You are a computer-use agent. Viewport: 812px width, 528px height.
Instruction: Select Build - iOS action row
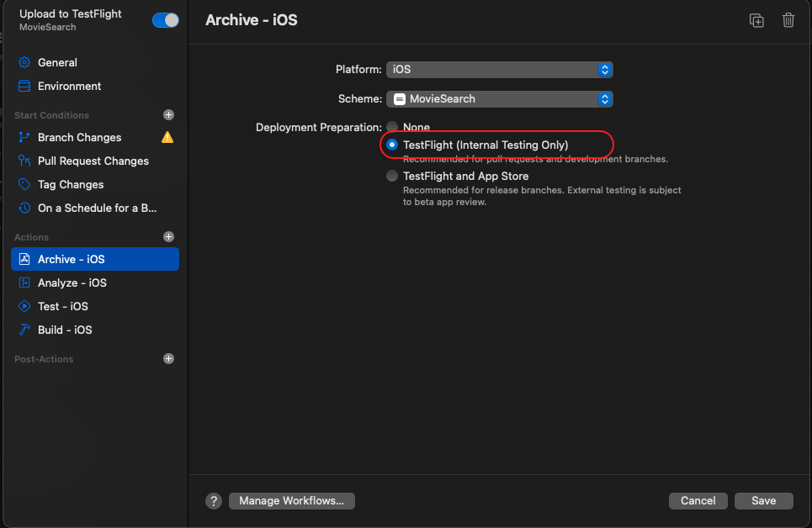(x=95, y=330)
